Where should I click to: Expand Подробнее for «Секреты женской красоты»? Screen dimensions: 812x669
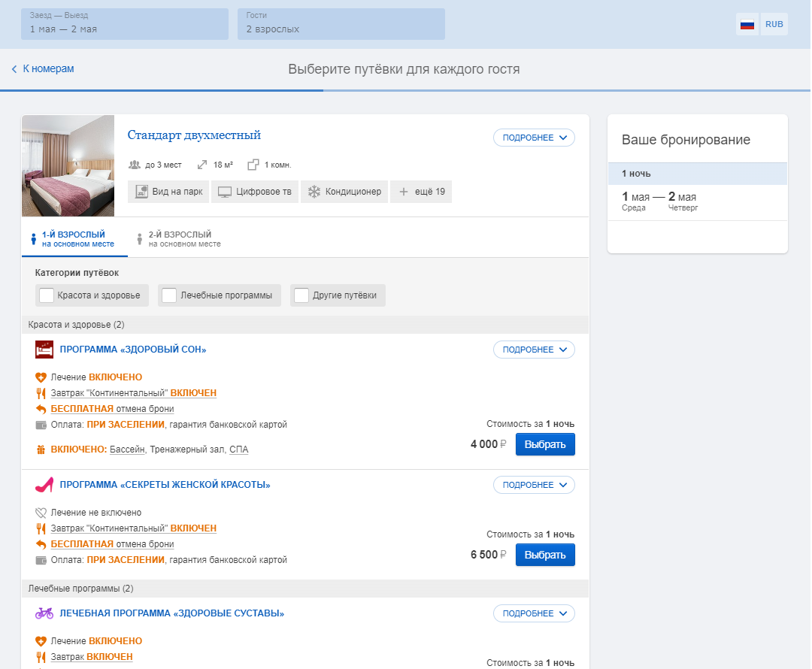(534, 485)
